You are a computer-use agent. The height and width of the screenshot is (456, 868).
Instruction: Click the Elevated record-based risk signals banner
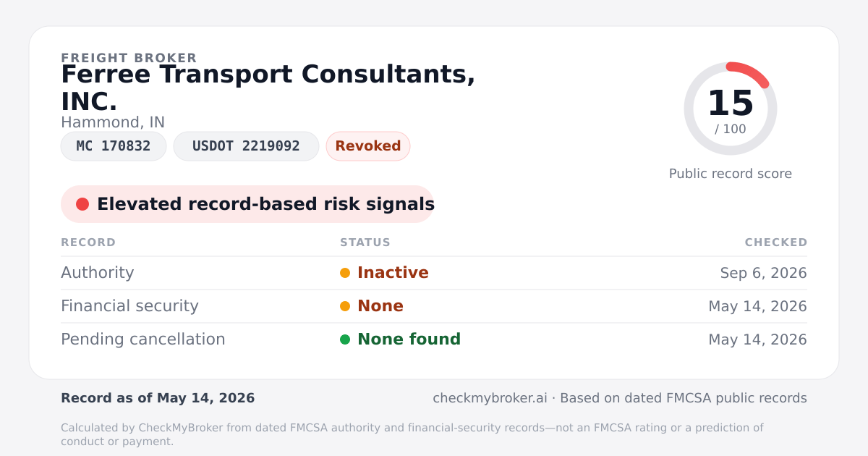coord(247,204)
